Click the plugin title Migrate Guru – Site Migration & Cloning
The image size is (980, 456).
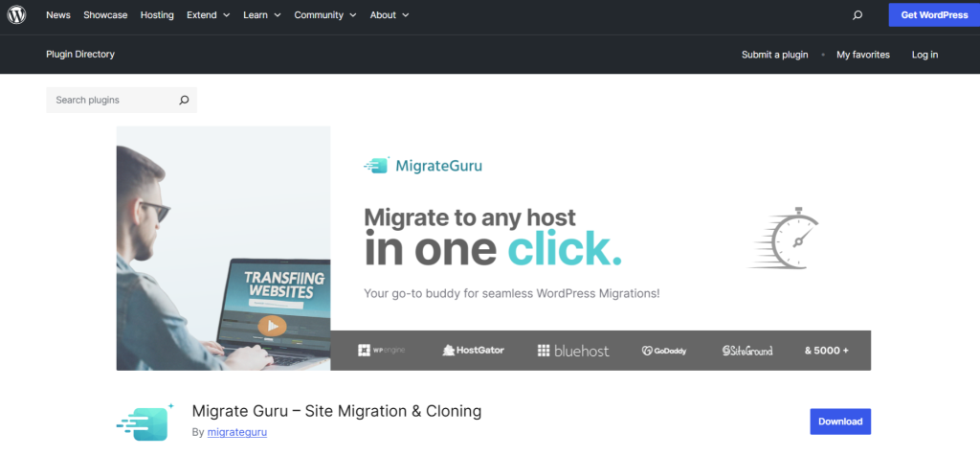click(x=336, y=411)
